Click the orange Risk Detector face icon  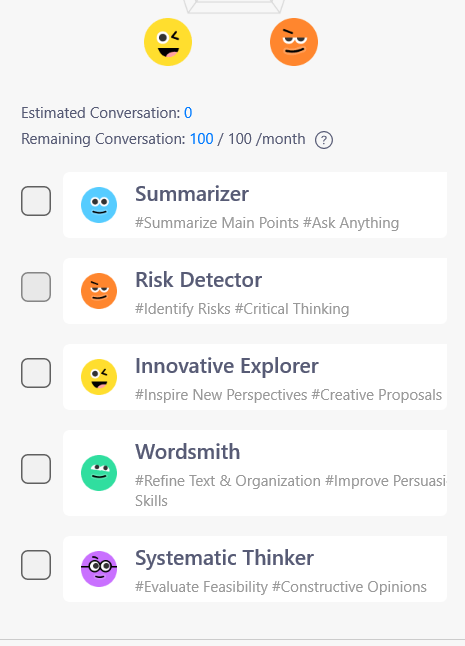click(99, 291)
